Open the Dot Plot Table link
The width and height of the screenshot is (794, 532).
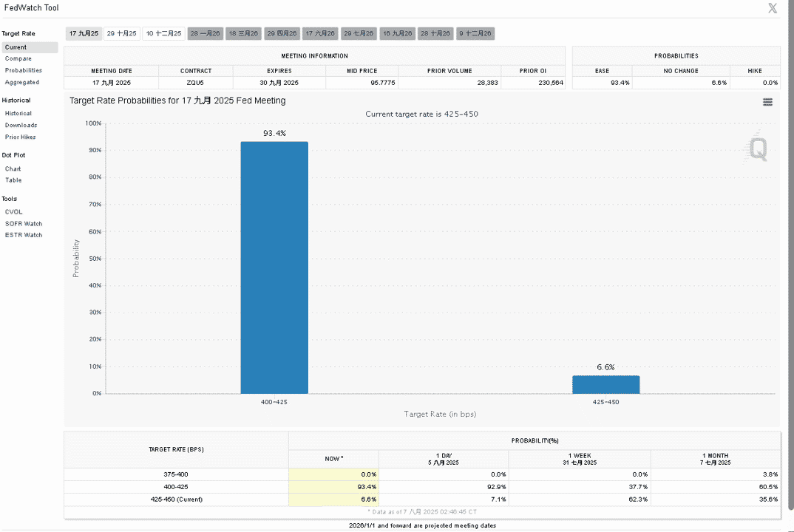[13, 180]
